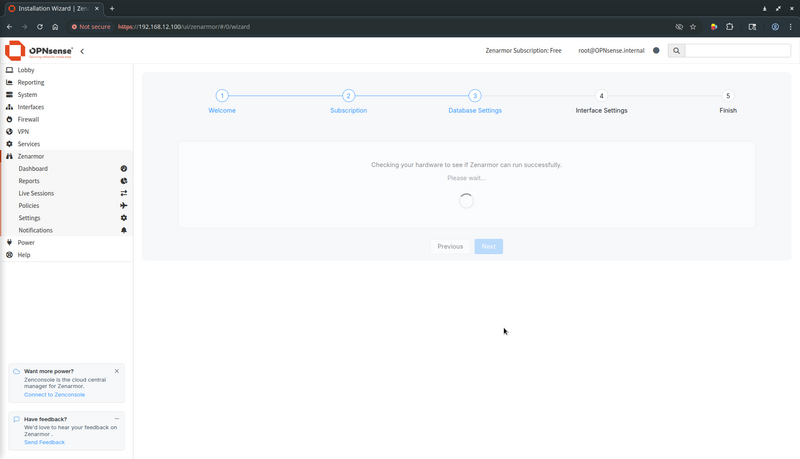
Task: Click the Reporting chart icon
Action: click(x=9, y=82)
